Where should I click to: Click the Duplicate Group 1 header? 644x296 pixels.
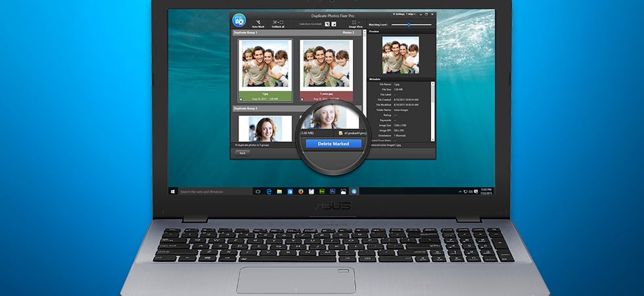click(x=297, y=32)
